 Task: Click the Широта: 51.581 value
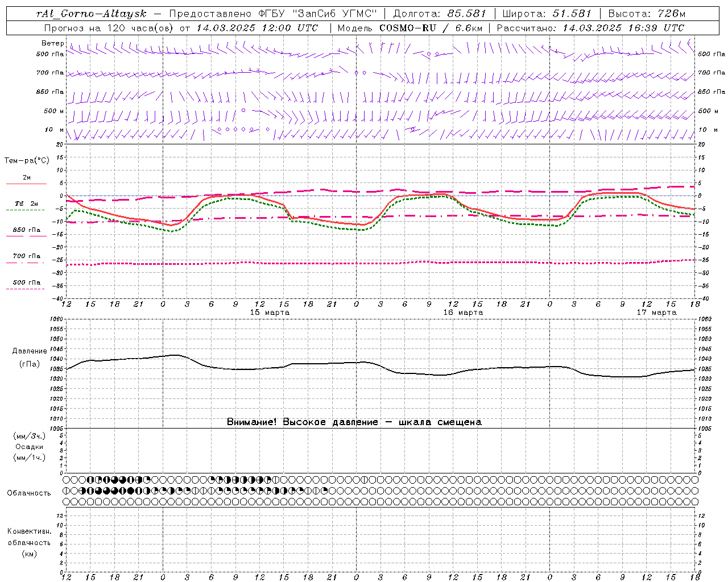pos(547,14)
